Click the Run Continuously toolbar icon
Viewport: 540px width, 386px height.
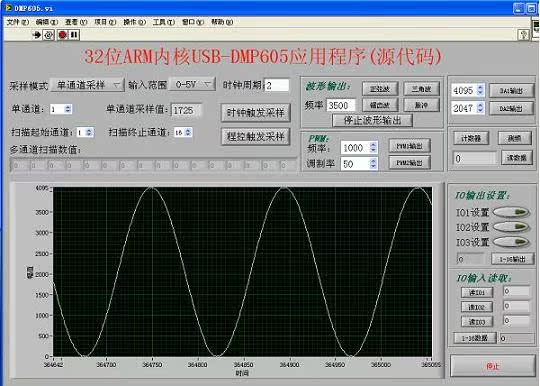(x=49, y=35)
